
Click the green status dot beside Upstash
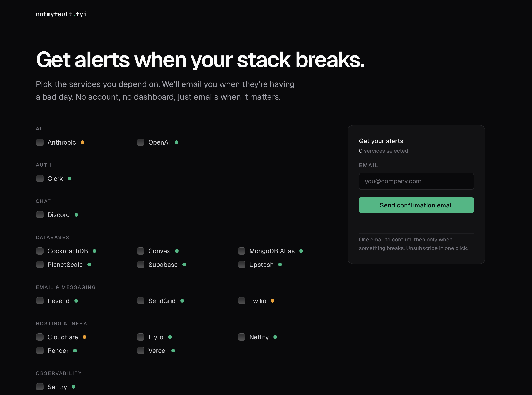[x=280, y=265]
